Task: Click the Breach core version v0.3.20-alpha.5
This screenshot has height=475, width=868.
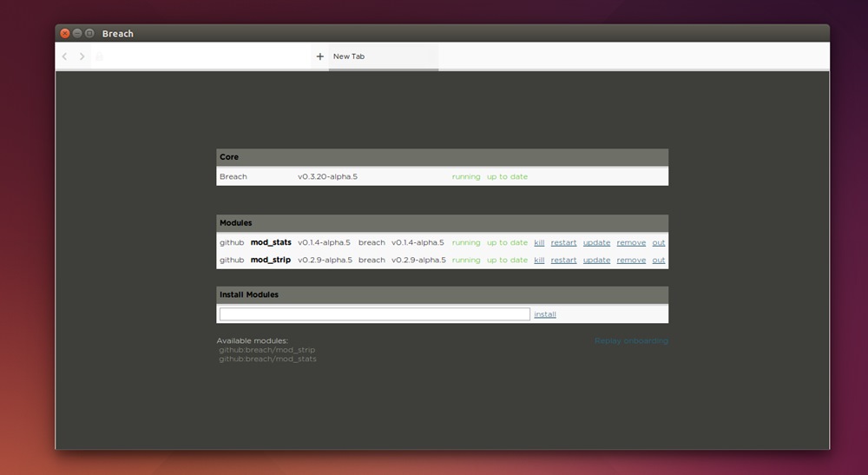Action: click(328, 176)
